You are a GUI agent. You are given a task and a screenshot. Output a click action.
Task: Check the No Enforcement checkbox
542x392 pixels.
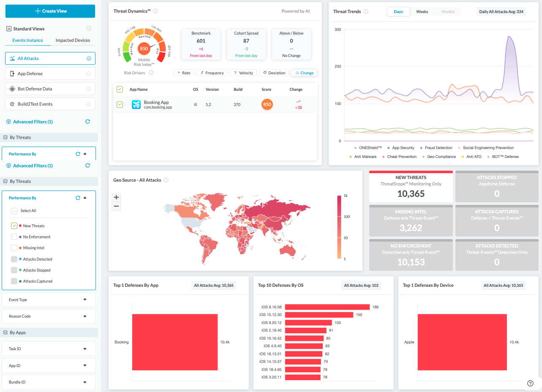[14, 237]
